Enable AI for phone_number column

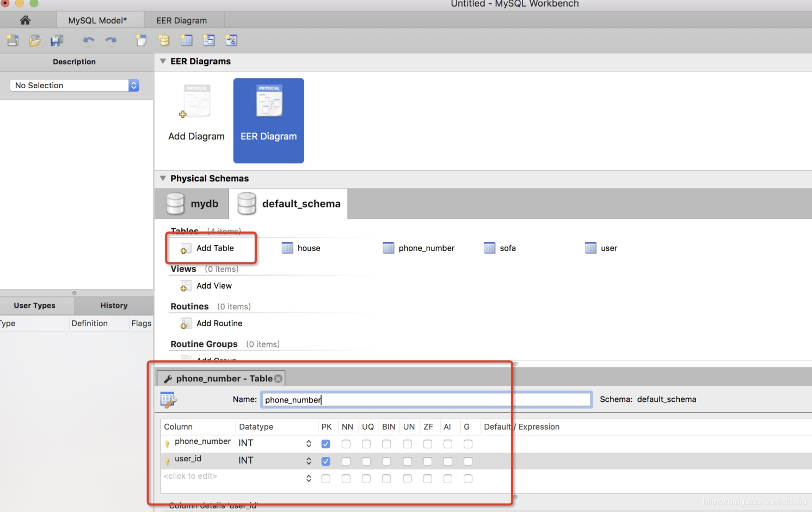coord(448,444)
